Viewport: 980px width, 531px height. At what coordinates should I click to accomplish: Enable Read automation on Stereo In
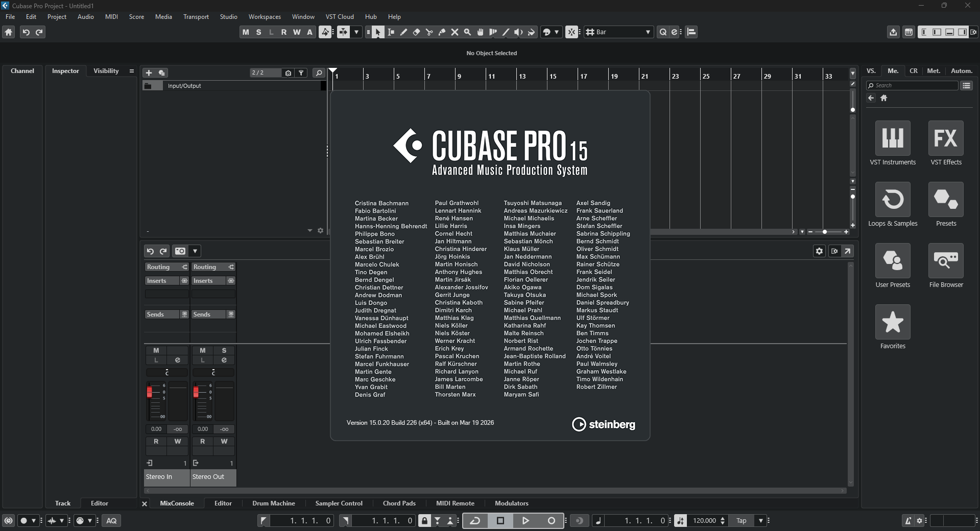coord(156,441)
